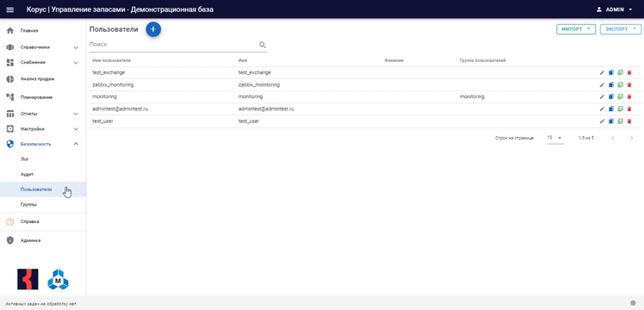Sort by Имя пользователя column header
This screenshot has width=644, height=310.
coord(111,60)
